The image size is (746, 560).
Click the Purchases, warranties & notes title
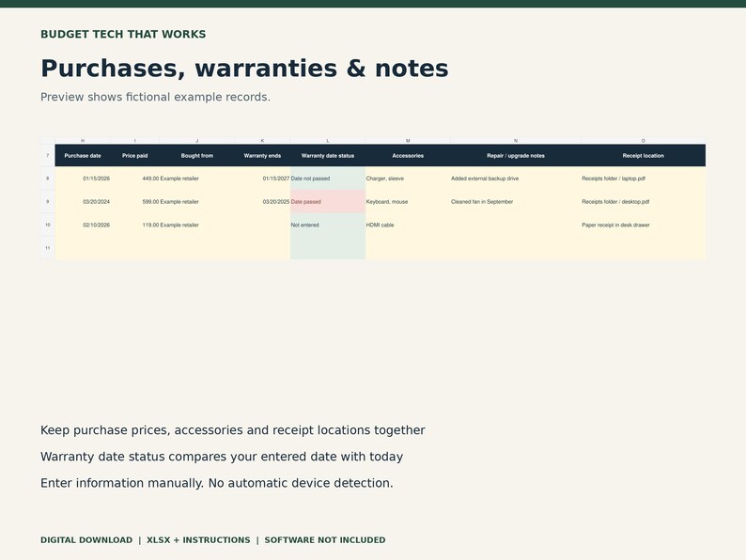tap(244, 69)
